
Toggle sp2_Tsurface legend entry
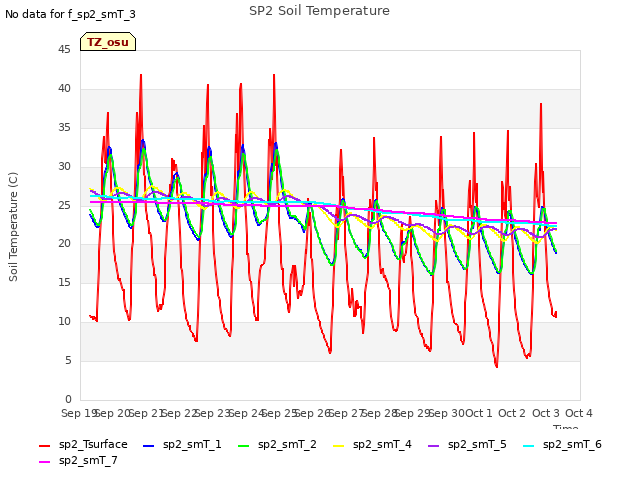tap(83, 444)
